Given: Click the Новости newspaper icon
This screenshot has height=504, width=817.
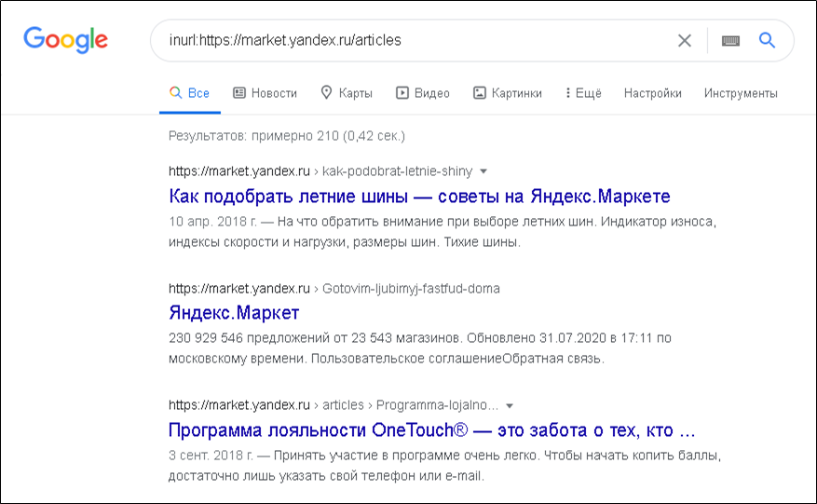Looking at the screenshot, I should [239, 93].
